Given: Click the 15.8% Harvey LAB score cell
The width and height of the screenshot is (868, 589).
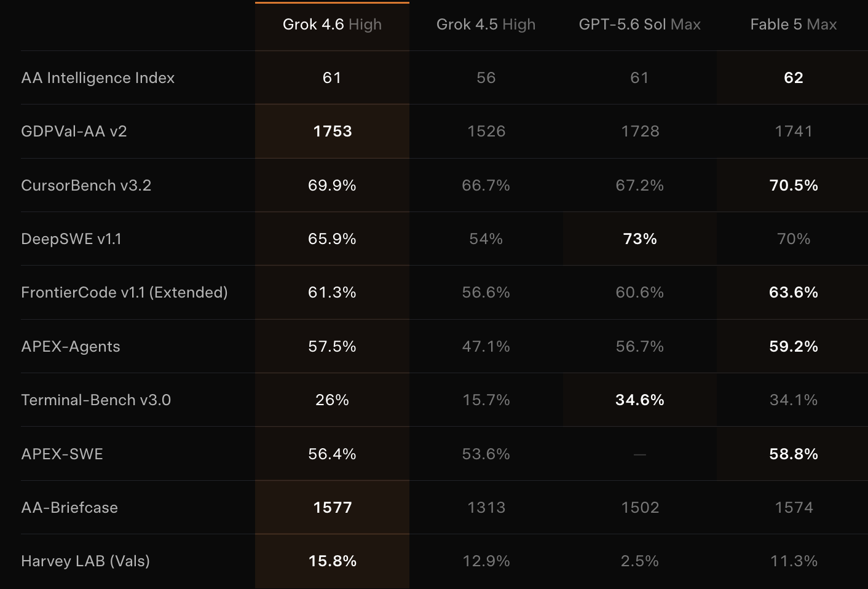Looking at the screenshot, I should 332,561.
